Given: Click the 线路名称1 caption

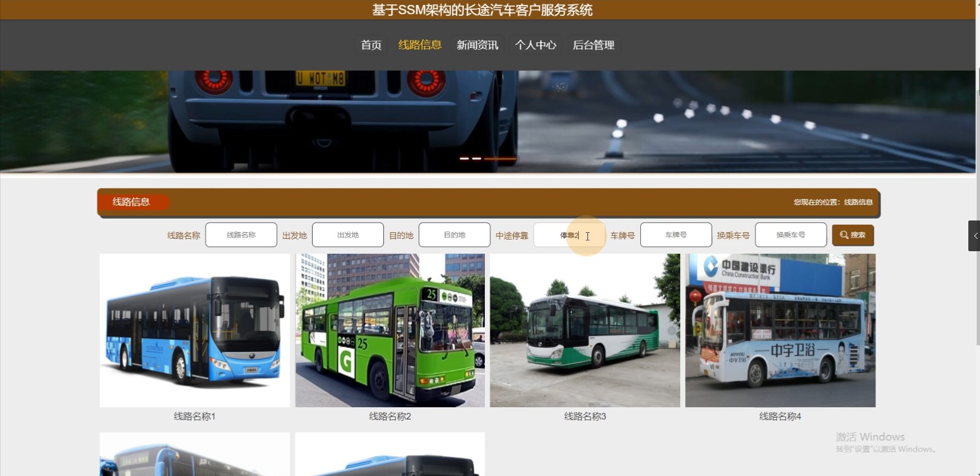Looking at the screenshot, I should (195, 416).
